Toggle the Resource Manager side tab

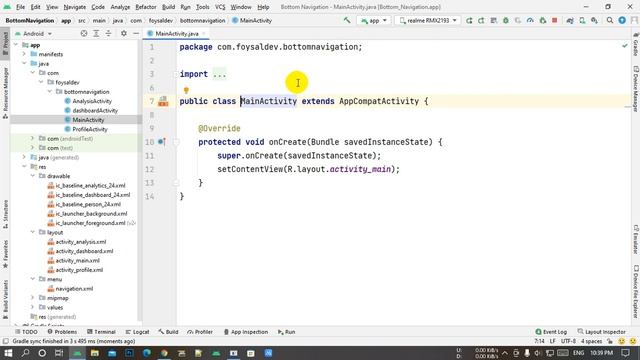click(5, 92)
